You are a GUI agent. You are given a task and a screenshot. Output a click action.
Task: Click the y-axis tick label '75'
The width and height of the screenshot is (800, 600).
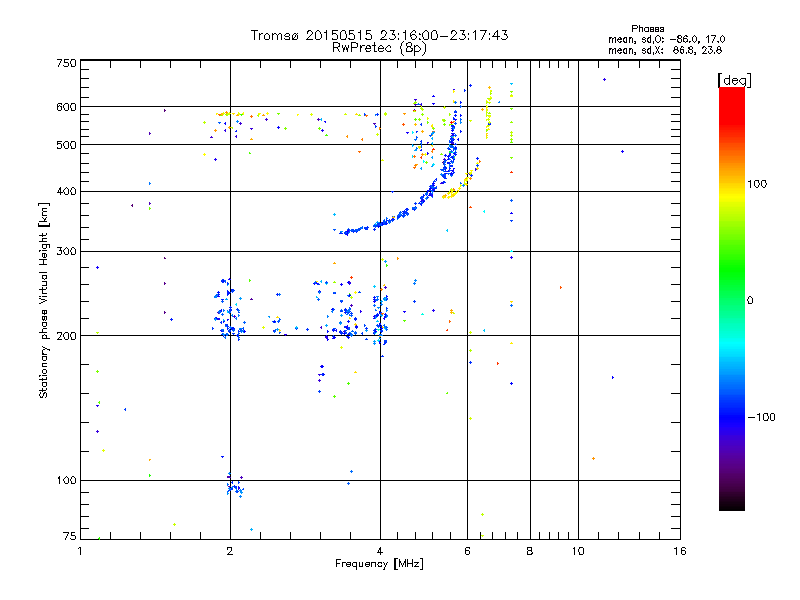point(70,536)
